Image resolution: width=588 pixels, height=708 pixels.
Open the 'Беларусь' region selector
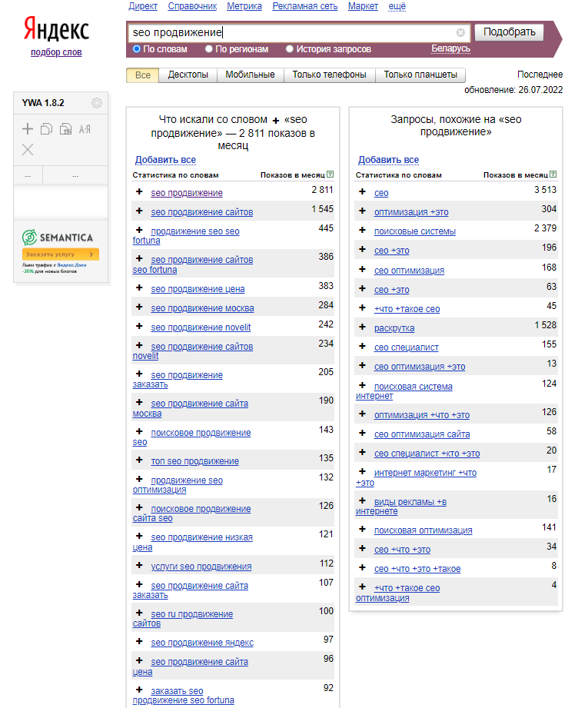click(450, 49)
